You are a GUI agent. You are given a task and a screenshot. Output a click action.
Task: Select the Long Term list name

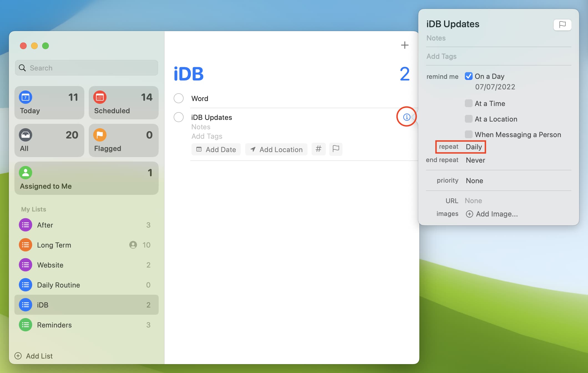[x=54, y=245]
